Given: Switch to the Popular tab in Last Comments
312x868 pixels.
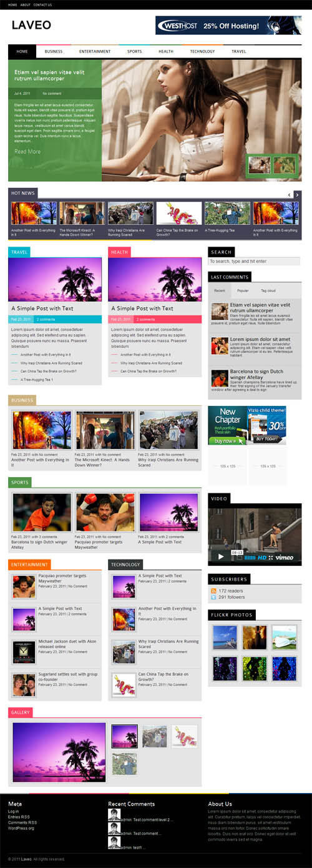Looking at the screenshot, I should point(243,290).
